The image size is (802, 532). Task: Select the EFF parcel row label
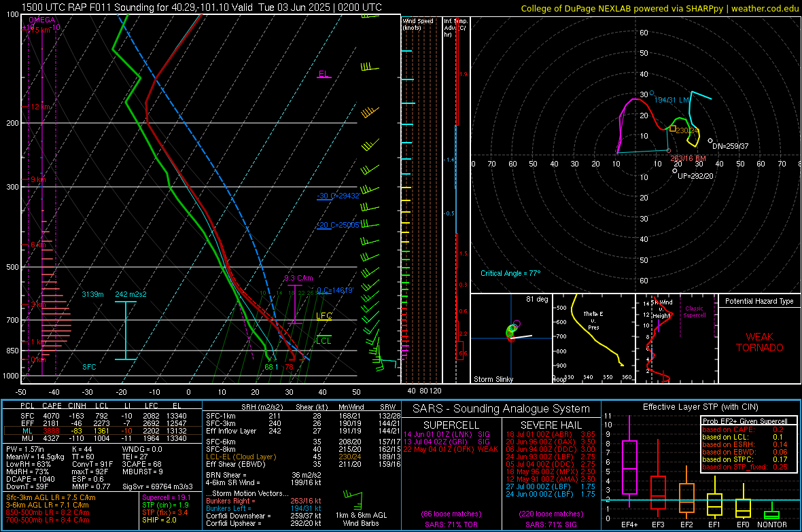pos(27,423)
